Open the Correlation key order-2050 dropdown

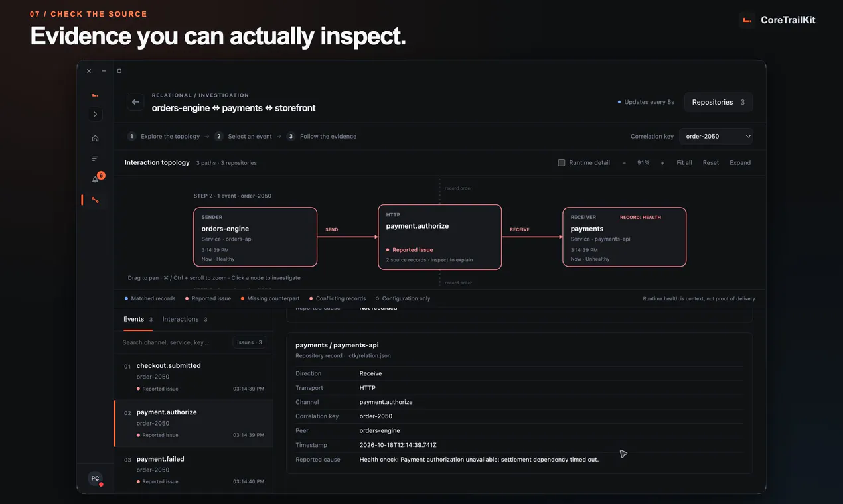(716, 136)
